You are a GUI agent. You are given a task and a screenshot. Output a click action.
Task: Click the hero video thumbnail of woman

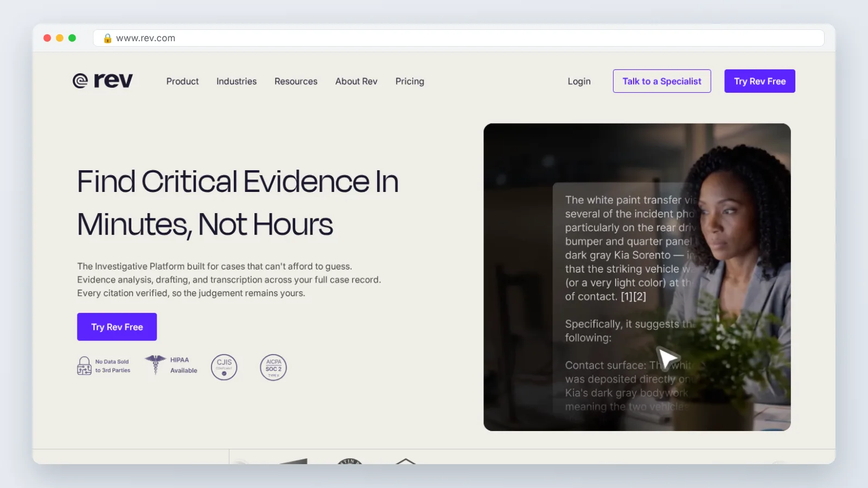pyautogui.click(x=637, y=277)
